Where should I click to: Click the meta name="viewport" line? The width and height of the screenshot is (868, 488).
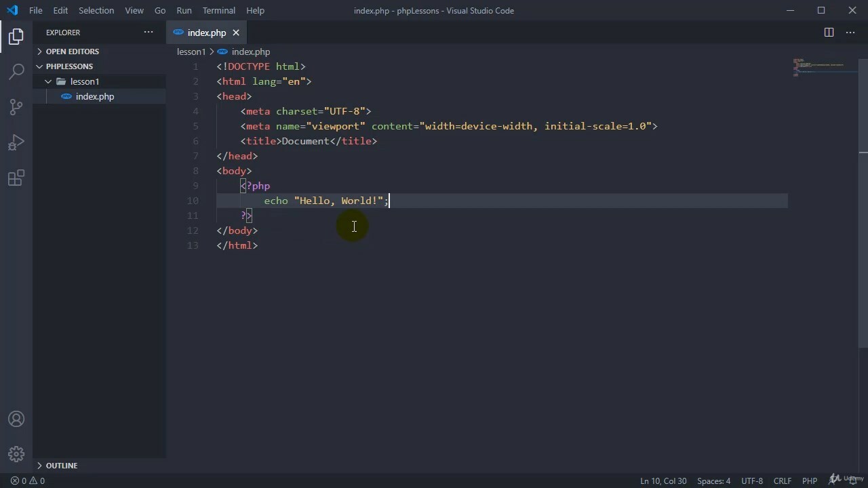(449, 126)
